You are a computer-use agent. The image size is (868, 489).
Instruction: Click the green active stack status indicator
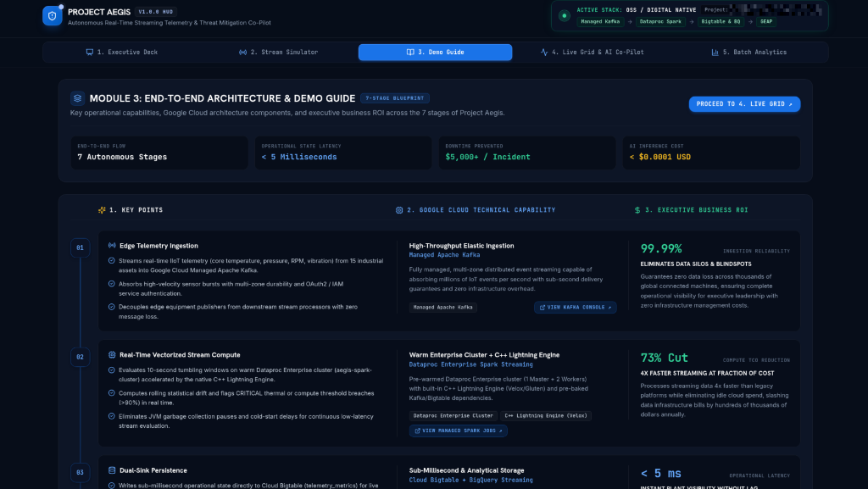coord(564,16)
